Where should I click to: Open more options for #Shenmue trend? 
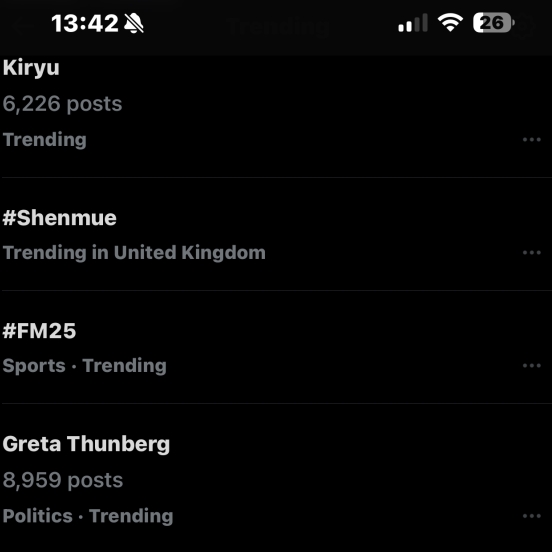[x=532, y=253]
